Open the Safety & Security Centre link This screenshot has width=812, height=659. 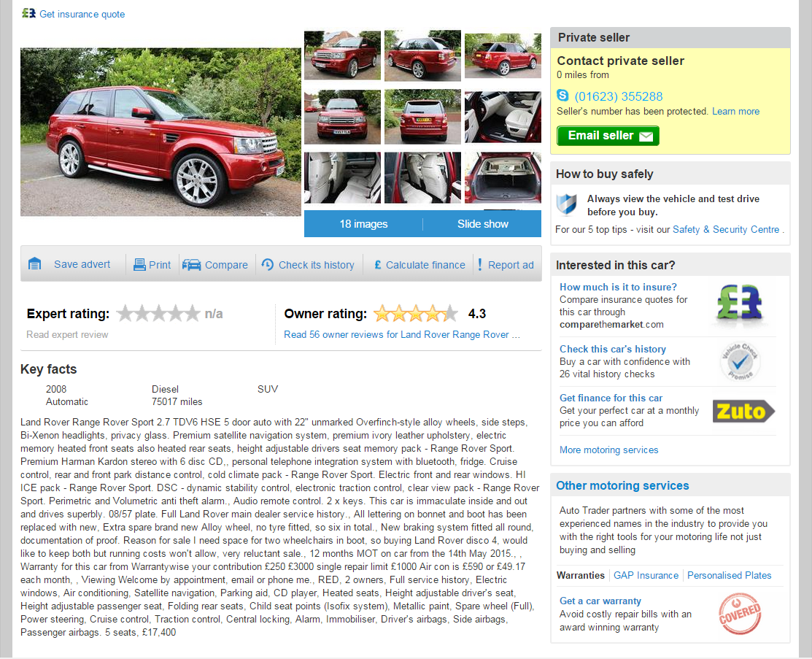coord(725,229)
